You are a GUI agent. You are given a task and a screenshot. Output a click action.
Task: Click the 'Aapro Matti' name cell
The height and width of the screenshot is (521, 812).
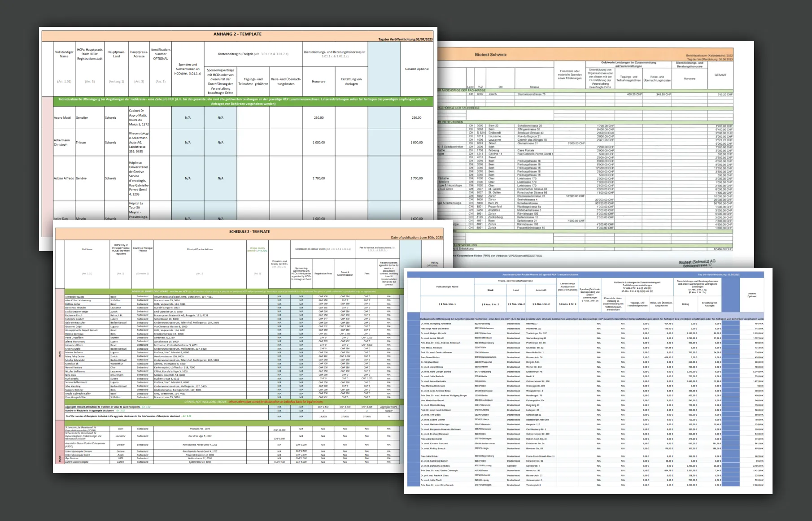point(62,118)
